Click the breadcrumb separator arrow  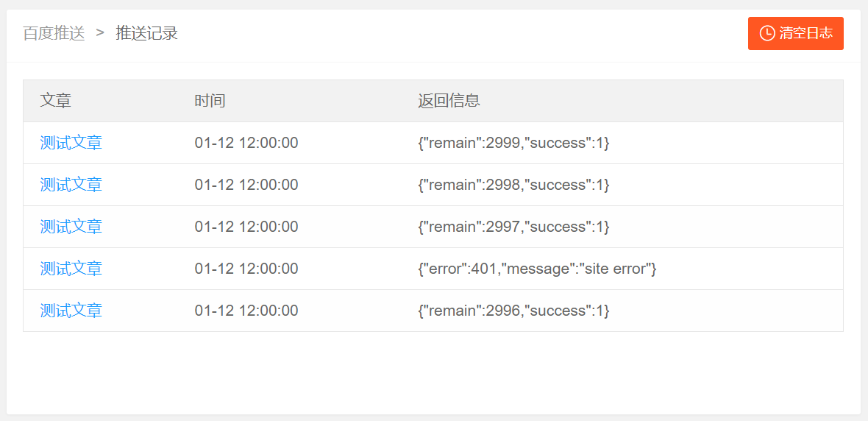100,32
